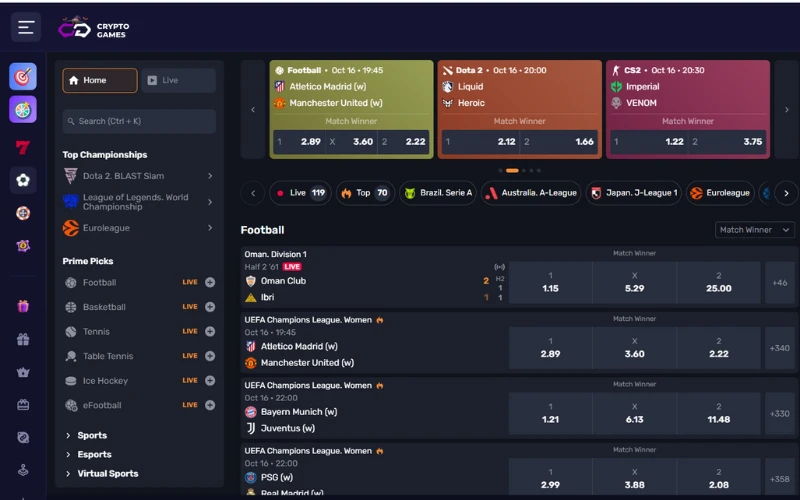Select Ice Hockey in Prime Picks
800x500 pixels.
tap(105, 380)
